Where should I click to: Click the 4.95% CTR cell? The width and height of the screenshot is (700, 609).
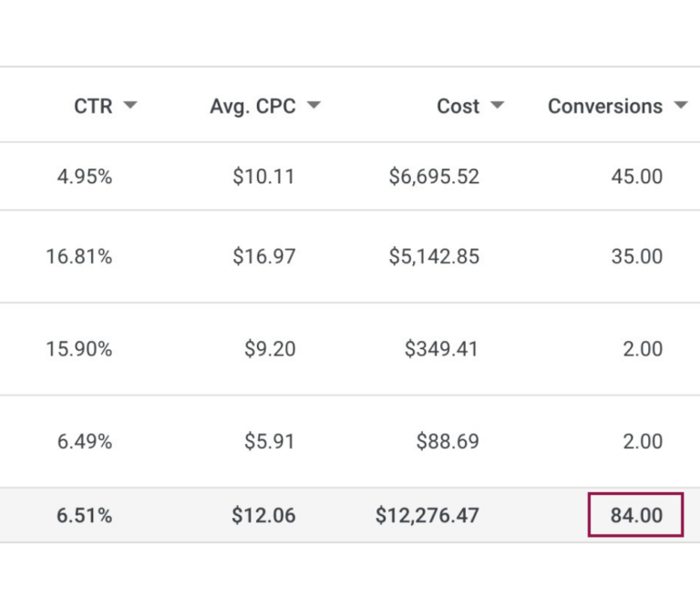pos(84,177)
